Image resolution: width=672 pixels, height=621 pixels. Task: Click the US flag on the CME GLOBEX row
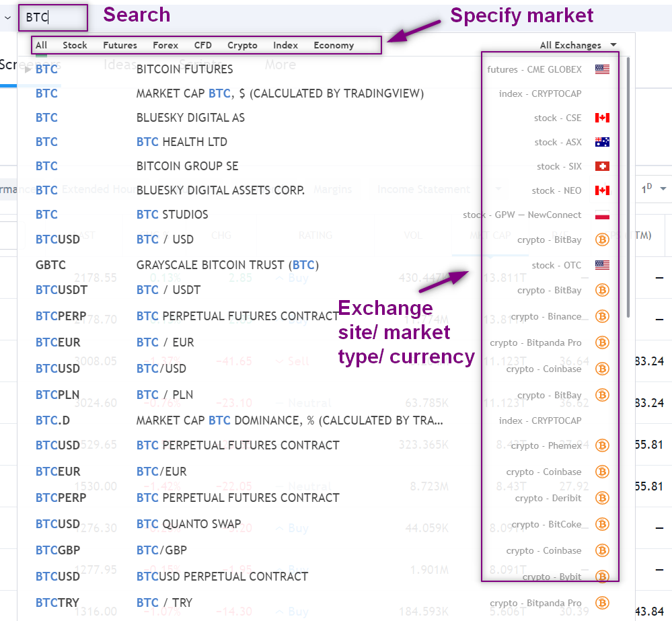click(x=602, y=69)
